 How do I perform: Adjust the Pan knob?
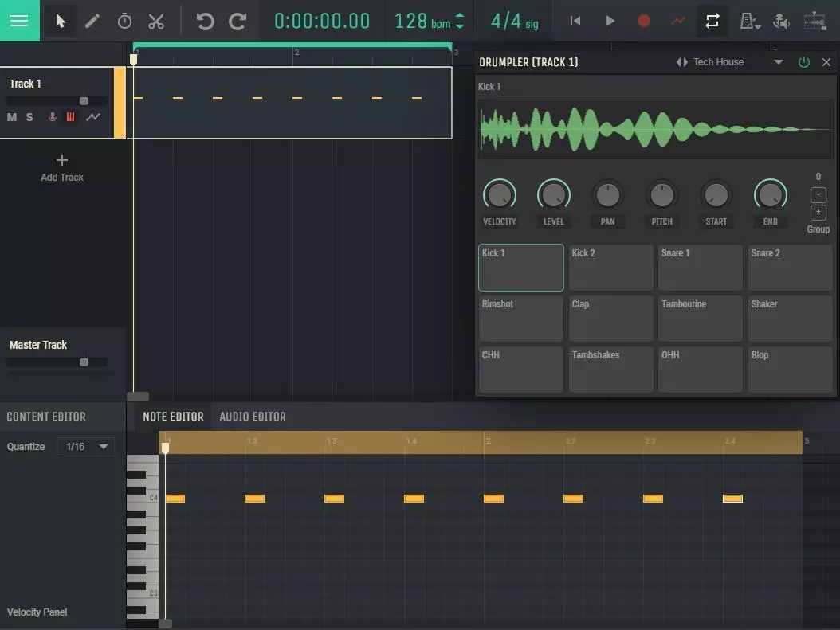point(607,195)
